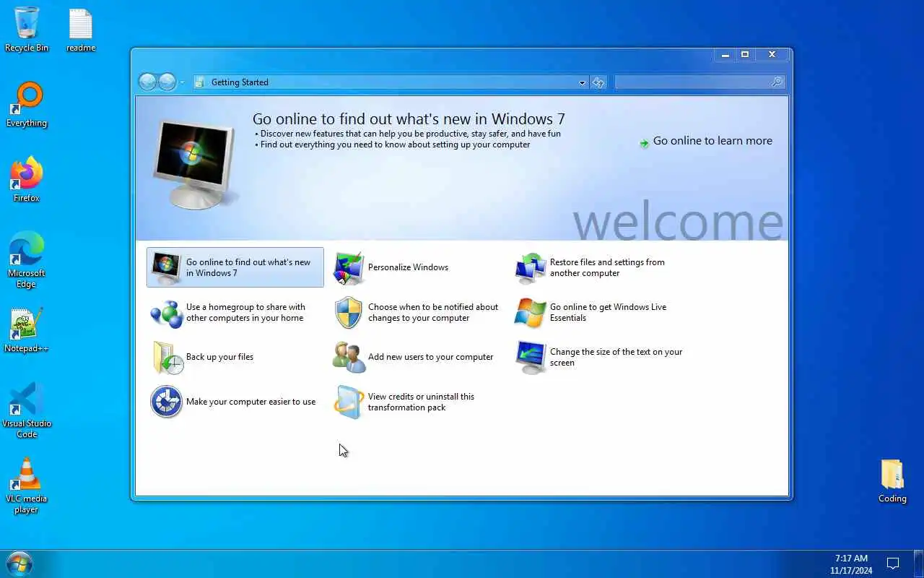This screenshot has height=578, width=924.
Task: Open the Windows Start button
Action: (19, 564)
